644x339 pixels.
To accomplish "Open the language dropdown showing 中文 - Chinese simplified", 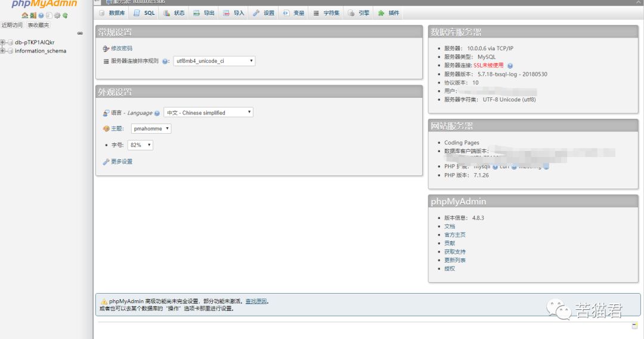I will click(208, 112).
